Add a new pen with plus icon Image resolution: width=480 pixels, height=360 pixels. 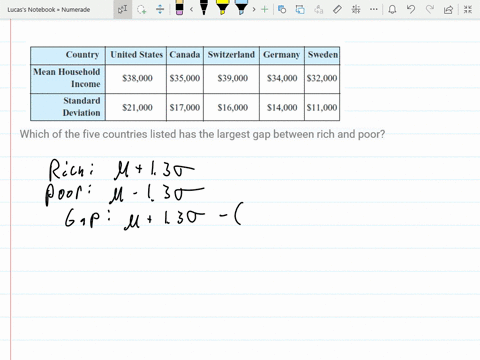[x=265, y=9]
